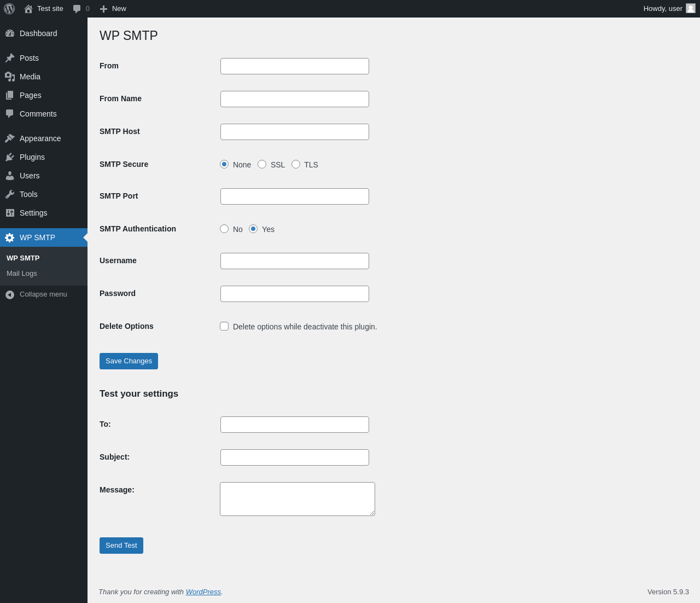The width and height of the screenshot is (700, 603).
Task: Open Dashboard menu item
Action: tap(44, 33)
